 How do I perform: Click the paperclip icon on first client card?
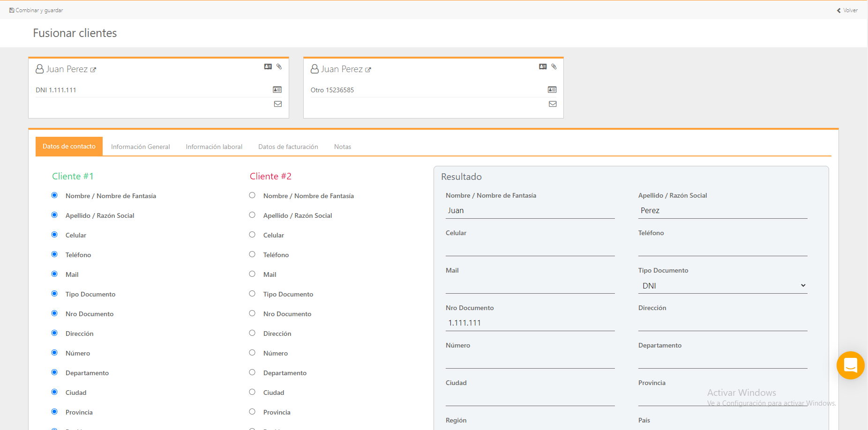(279, 67)
